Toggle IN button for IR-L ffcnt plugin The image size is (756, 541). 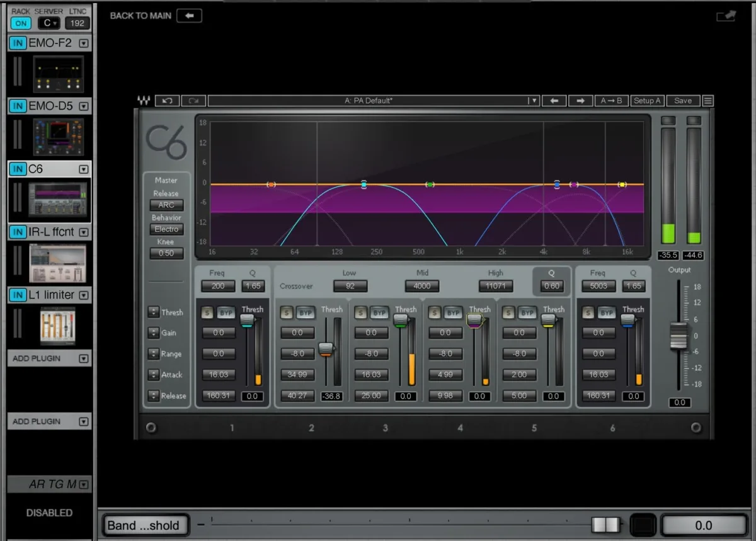tap(18, 232)
